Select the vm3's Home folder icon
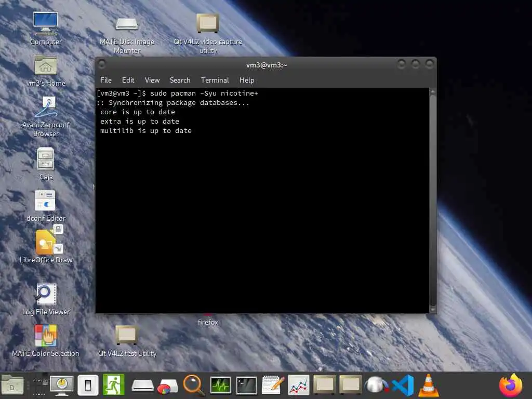Viewport: 532px width, 399px height. click(46, 71)
